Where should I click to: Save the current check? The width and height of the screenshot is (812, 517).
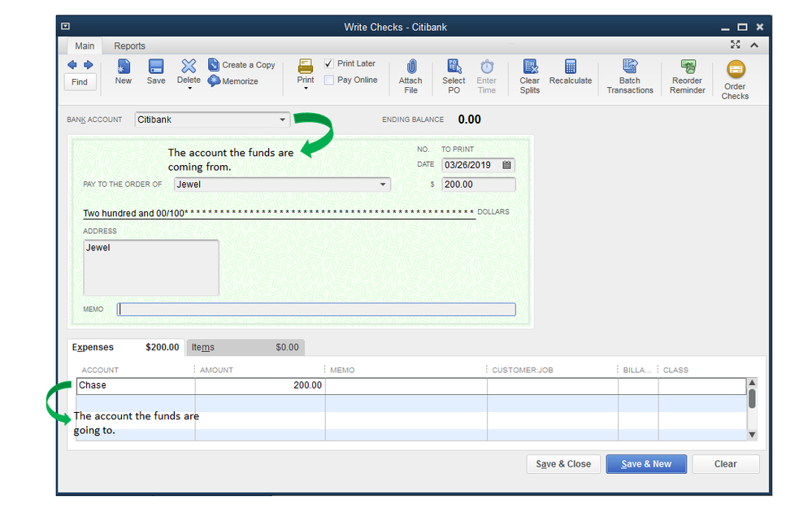(156, 72)
